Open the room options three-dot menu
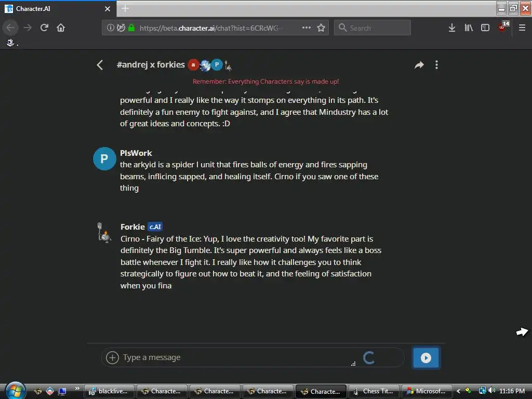This screenshot has height=399, width=532. (x=436, y=65)
